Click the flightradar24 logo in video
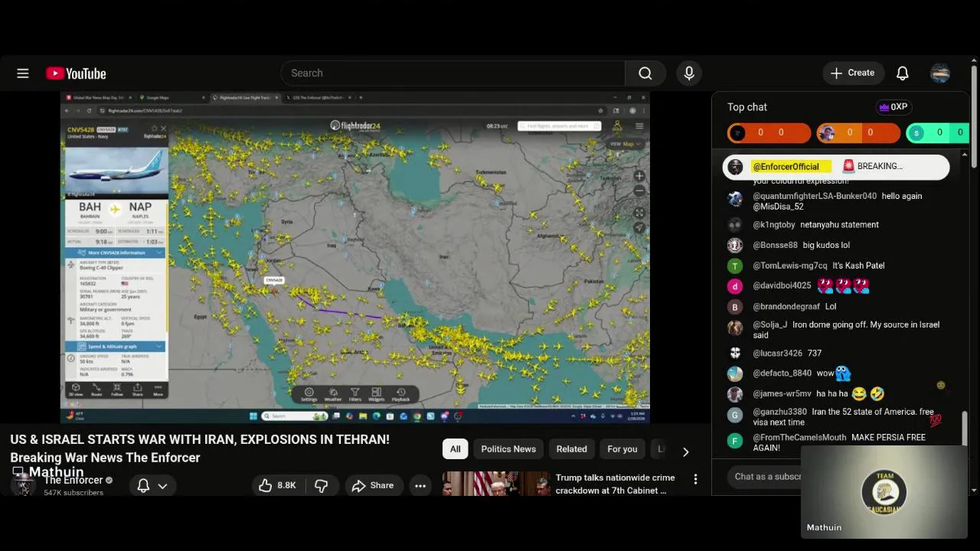980x551 pixels. pyautogui.click(x=355, y=126)
